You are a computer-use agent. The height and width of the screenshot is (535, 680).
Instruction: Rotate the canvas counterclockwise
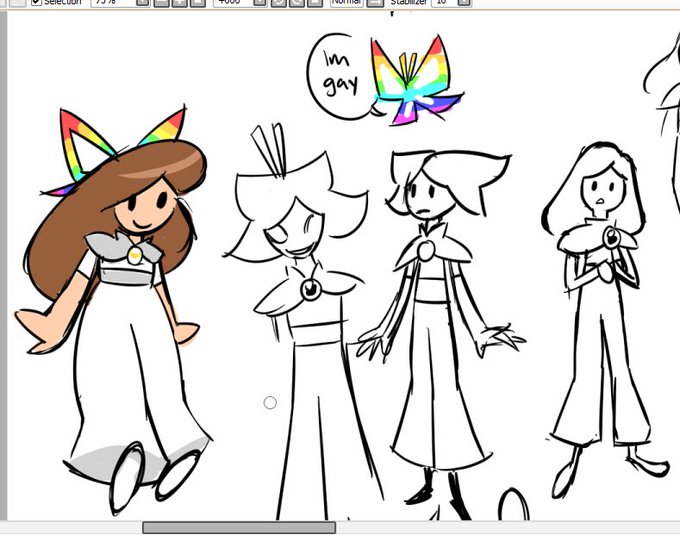pos(279,2)
